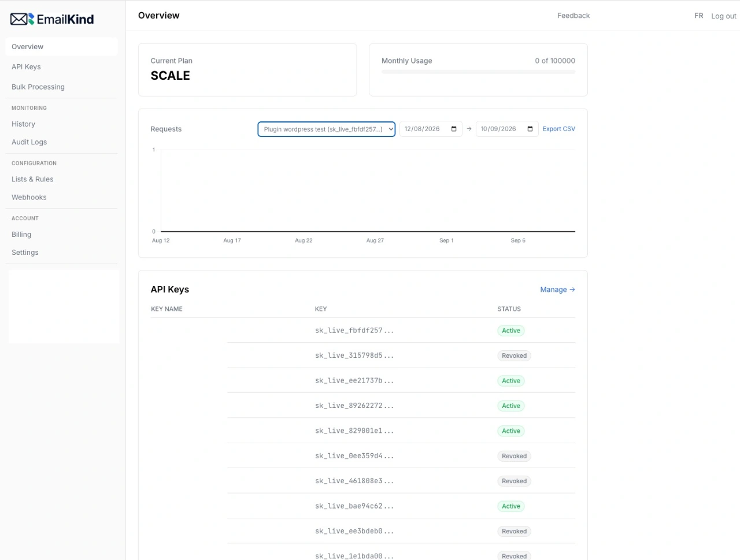Select key sk_live_0ee359d4... text
740x560 pixels.
(354, 456)
